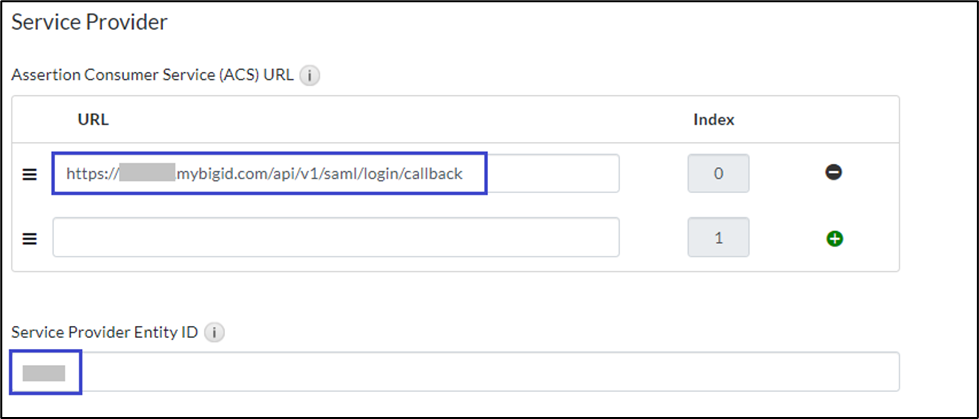
Task: Click info icon beside ACS URL label
Action: click(310, 76)
